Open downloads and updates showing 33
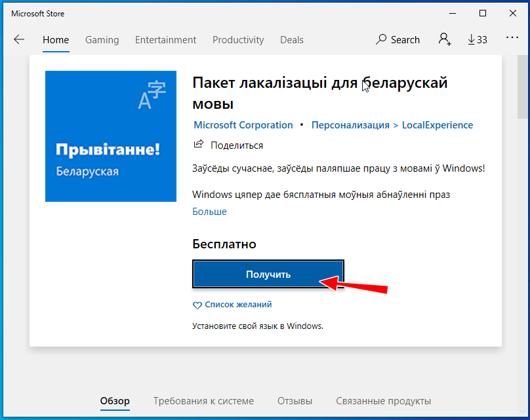530x420 pixels. pyautogui.click(x=478, y=39)
